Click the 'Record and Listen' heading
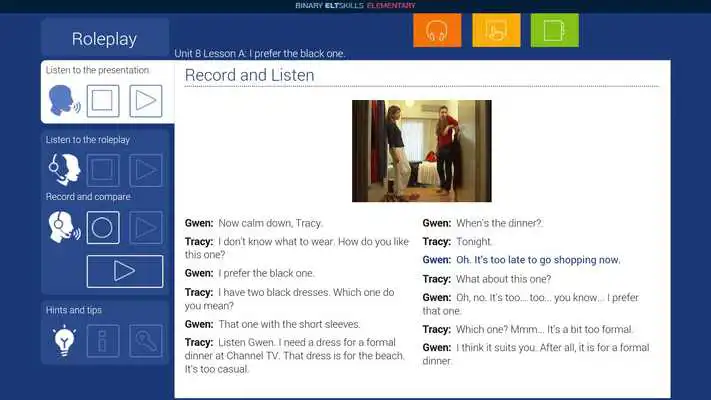The height and width of the screenshot is (400, 711). coord(249,75)
